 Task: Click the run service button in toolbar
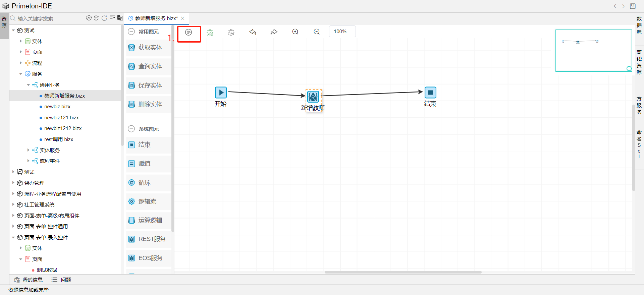point(189,32)
